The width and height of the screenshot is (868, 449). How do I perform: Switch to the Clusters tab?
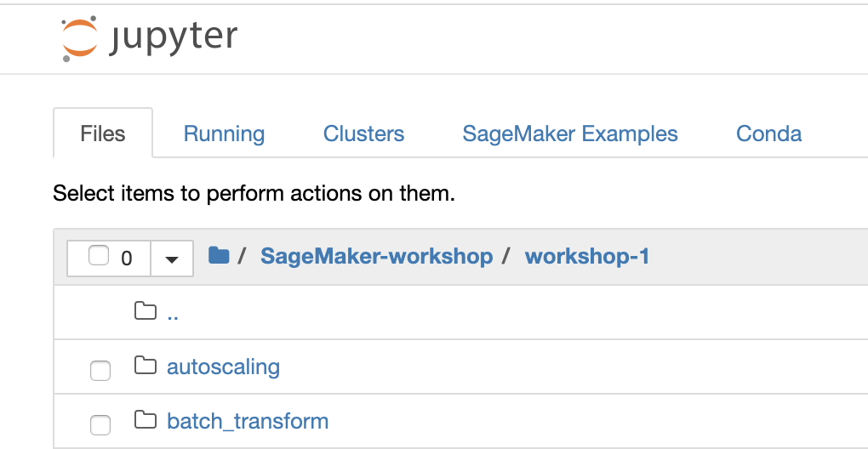point(363,134)
